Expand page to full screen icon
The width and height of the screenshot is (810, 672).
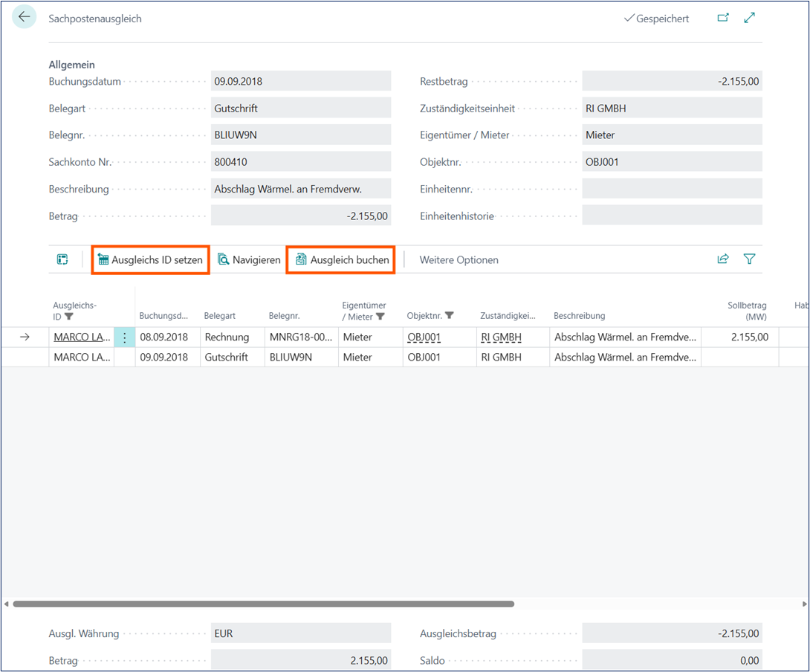pyautogui.click(x=749, y=18)
